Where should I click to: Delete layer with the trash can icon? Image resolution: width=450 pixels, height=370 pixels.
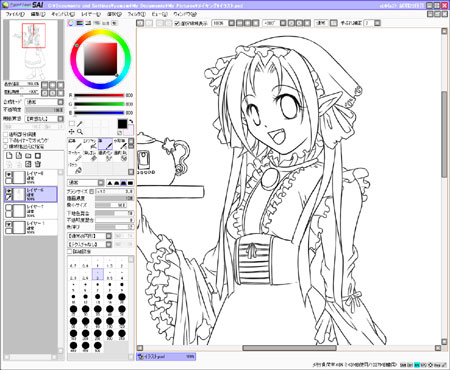tap(38, 164)
